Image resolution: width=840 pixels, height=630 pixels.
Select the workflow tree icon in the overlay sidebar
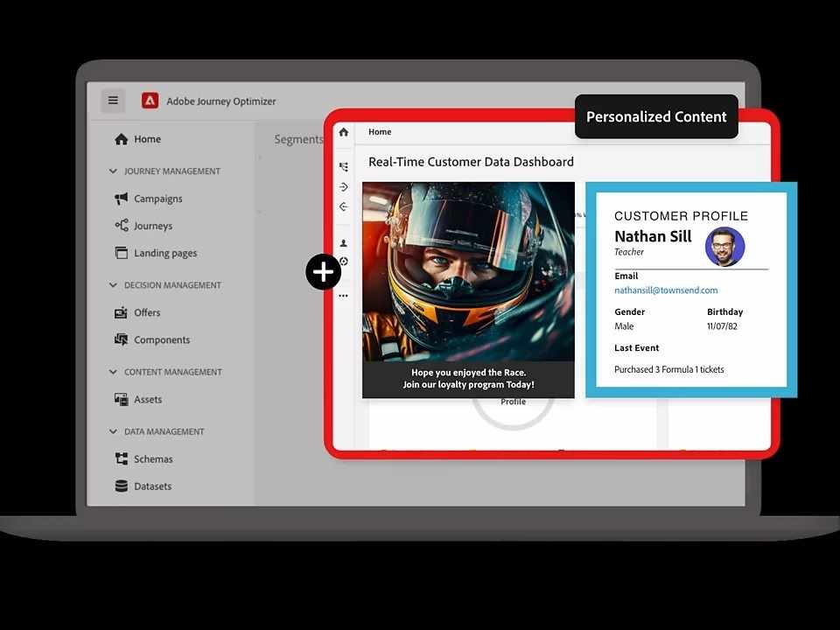(x=344, y=166)
